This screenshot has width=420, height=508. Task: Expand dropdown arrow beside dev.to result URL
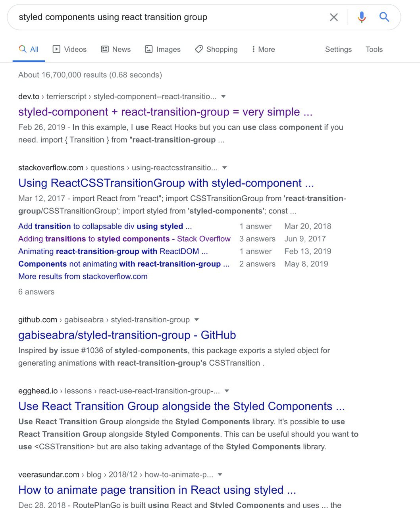[223, 96]
